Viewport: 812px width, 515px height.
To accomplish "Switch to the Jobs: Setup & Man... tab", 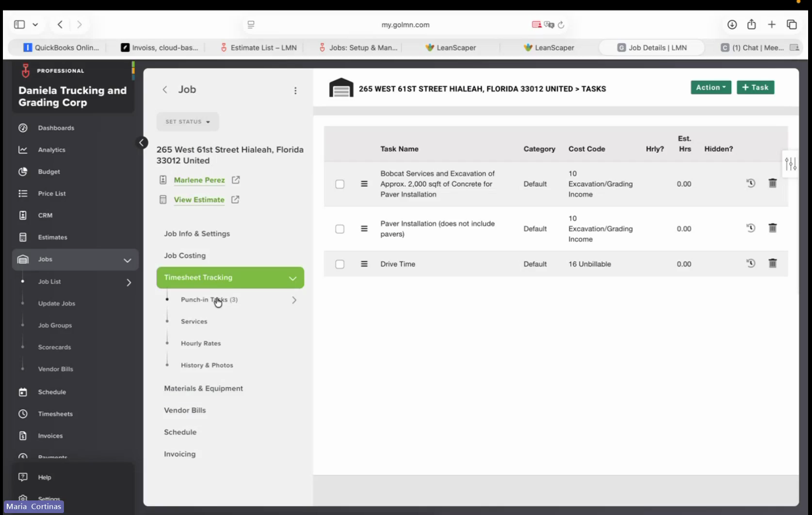I will (358, 48).
